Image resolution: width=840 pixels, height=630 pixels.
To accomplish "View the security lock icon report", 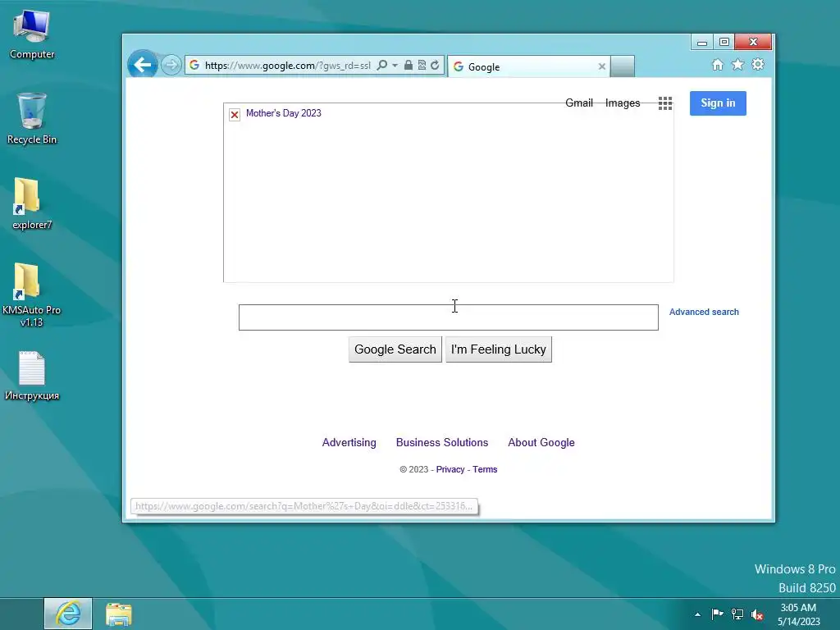I will 409,66.
